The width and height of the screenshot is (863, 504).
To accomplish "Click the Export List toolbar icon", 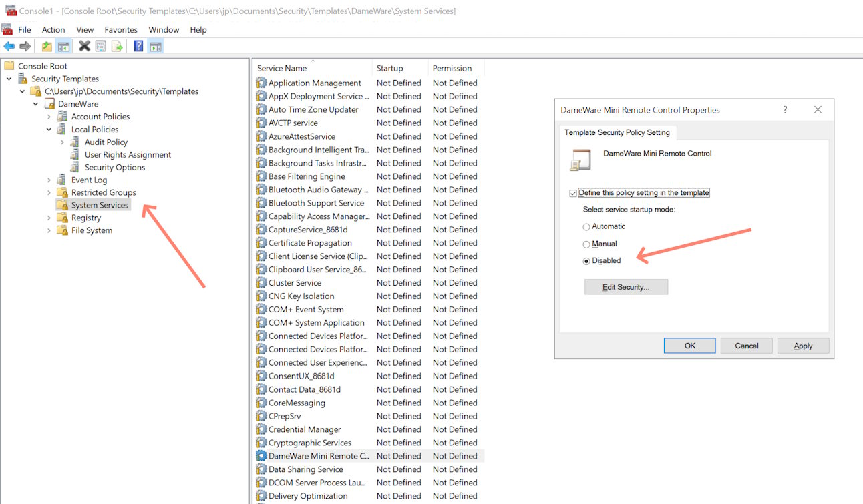I will coord(117,47).
